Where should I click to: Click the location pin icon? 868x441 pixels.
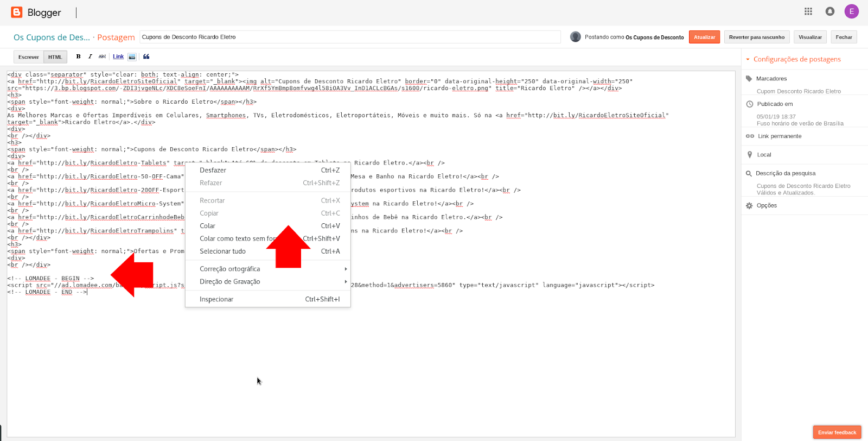point(750,155)
